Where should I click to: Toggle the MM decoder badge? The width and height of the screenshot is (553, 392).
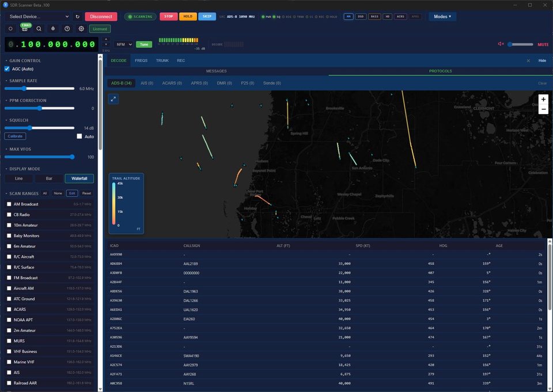point(349,17)
